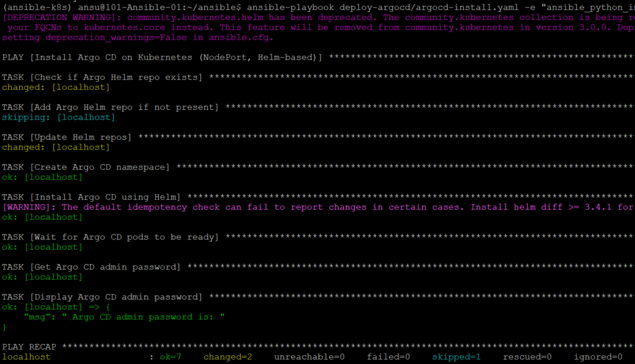Screen dimensions: 635x364
Task: Click the ok result of the Install Argo CD using Helm task
Action: [42, 218]
